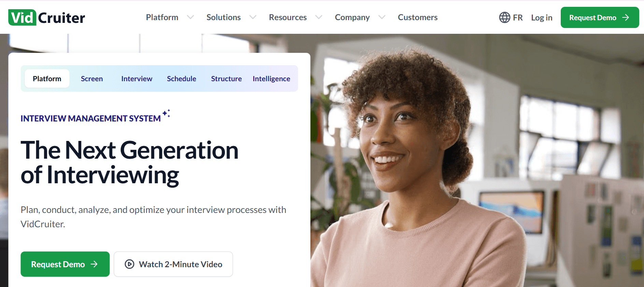This screenshot has height=287, width=644.
Task: Select the Platform tab in the hero card
Action: 47,78
